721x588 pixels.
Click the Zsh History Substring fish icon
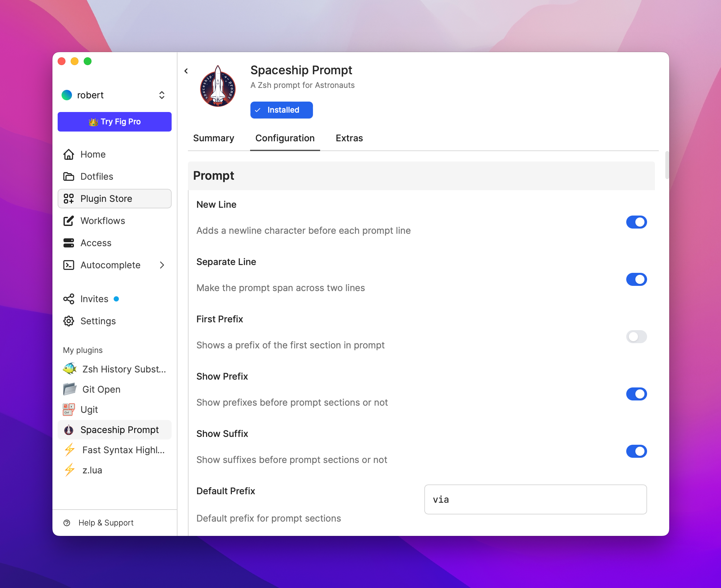pyautogui.click(x=69, y=369)
